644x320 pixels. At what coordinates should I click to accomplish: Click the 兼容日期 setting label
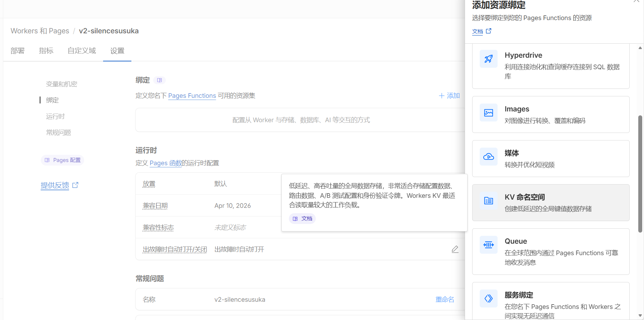(x=155, y=206)
